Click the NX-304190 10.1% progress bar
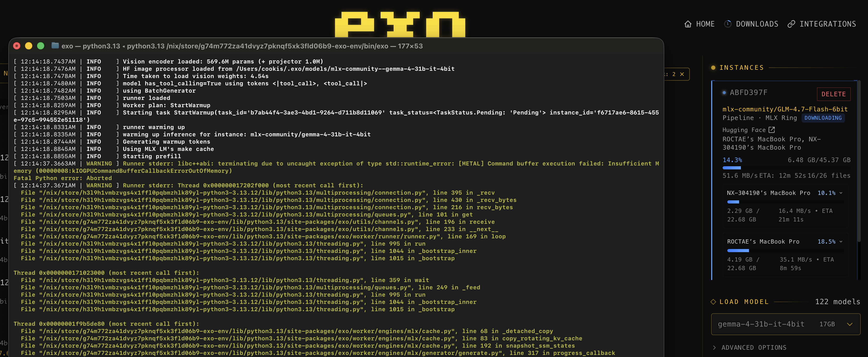868x357 pixels. point(785,202)
